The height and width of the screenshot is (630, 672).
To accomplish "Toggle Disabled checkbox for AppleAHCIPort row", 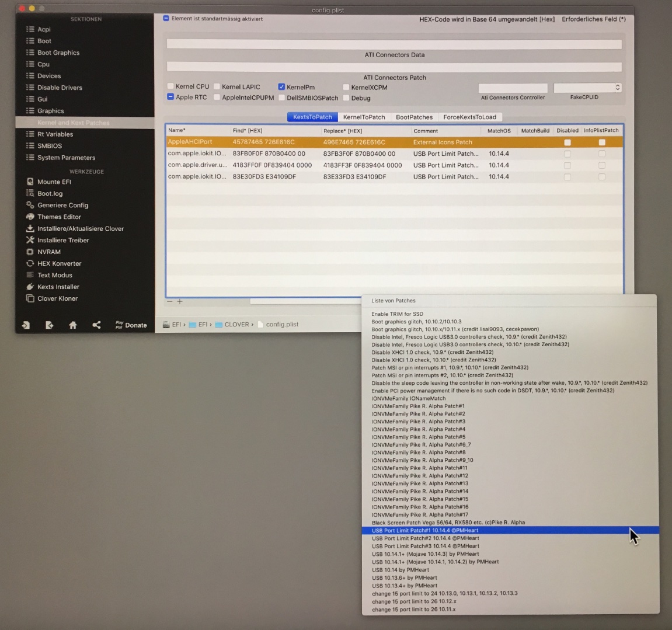I will pyautogui.click(x=567, y=142).
